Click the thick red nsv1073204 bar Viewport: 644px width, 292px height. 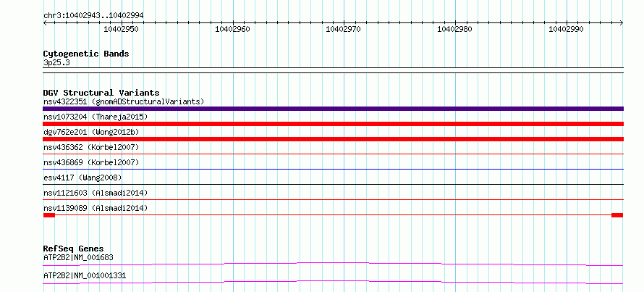[x=333, y=124]
